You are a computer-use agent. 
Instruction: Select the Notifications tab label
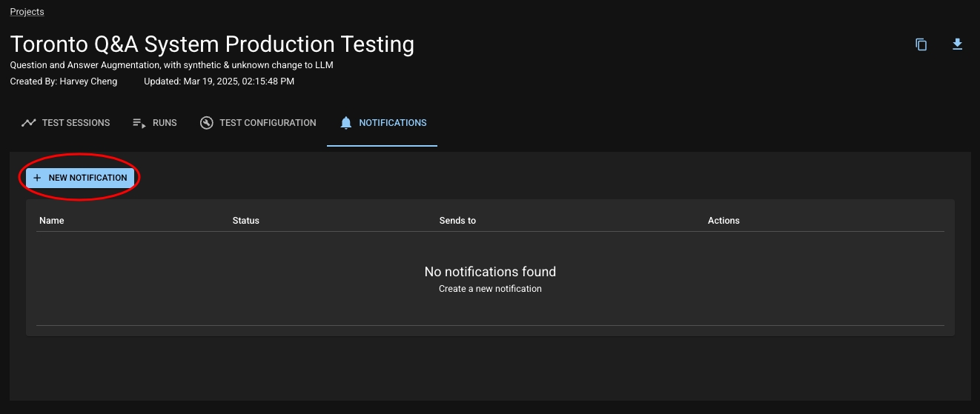point(392,123)
